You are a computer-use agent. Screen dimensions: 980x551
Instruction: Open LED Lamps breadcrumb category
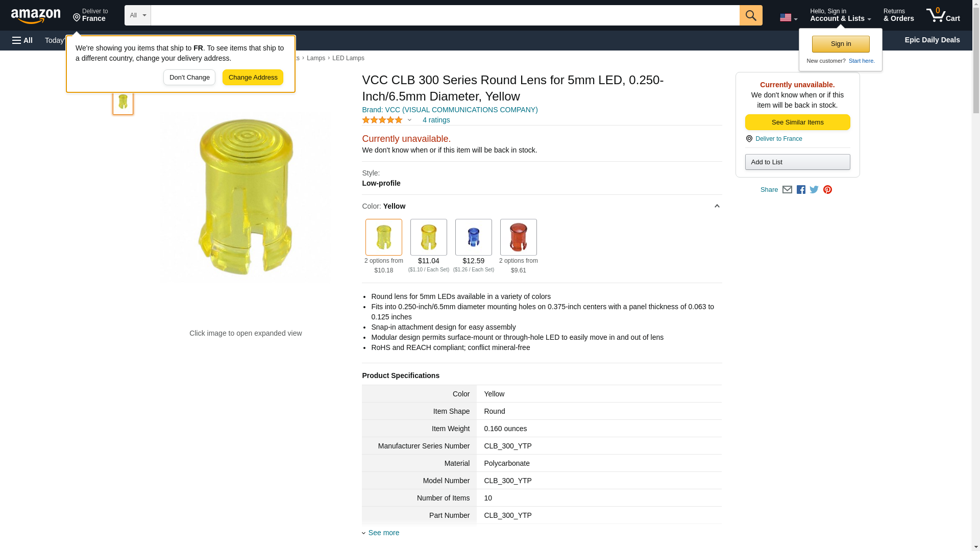[x=348, y=58]
